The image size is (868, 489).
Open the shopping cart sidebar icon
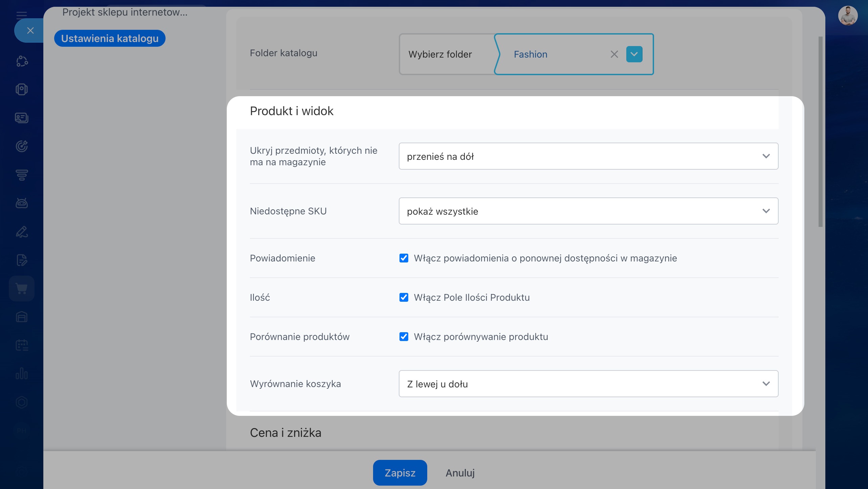pyautogui.click(x=22, y=289)
